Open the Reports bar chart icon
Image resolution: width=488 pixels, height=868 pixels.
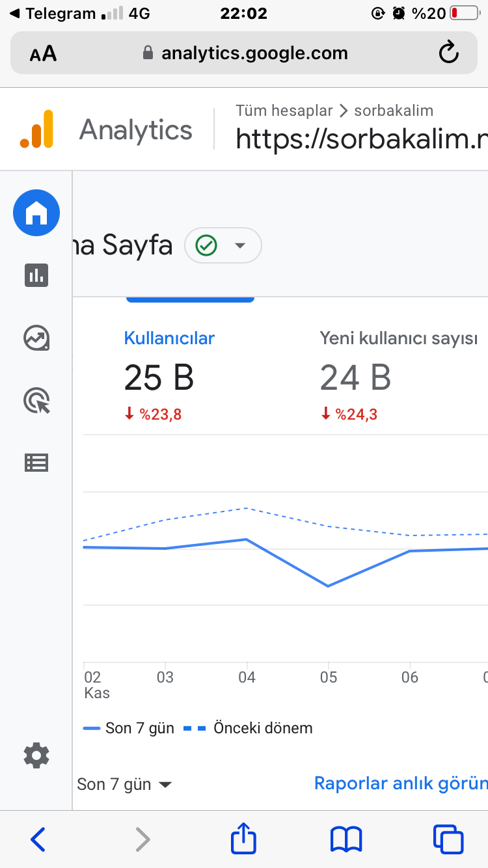pos(36,275)
